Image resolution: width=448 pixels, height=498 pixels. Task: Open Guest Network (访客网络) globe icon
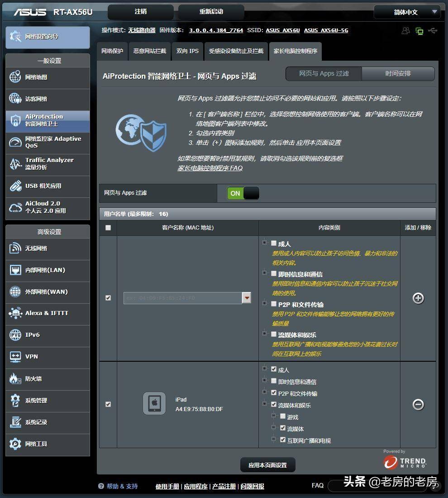click(x=15, y=98)
